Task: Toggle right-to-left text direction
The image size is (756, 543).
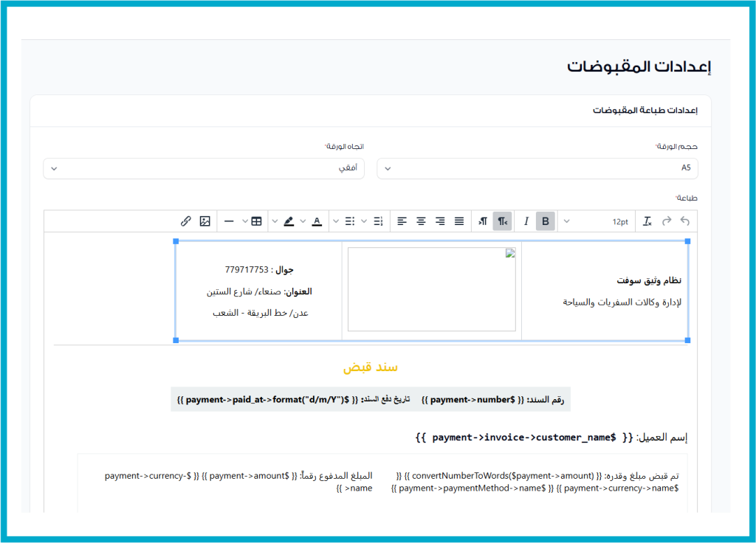Action: [502, 221]
